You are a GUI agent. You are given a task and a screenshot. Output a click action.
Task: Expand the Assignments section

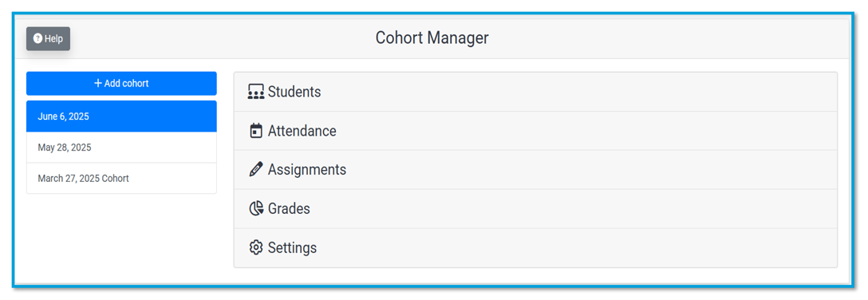click(x=535, y=169)
